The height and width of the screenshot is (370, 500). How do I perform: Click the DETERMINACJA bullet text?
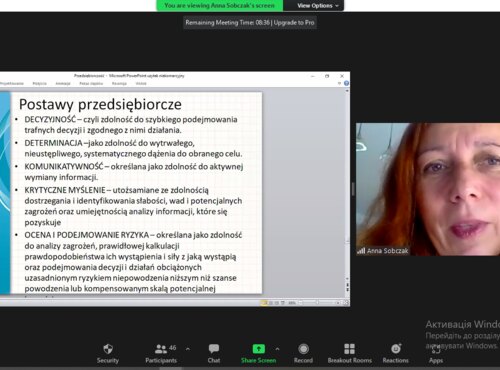(133, 148)
